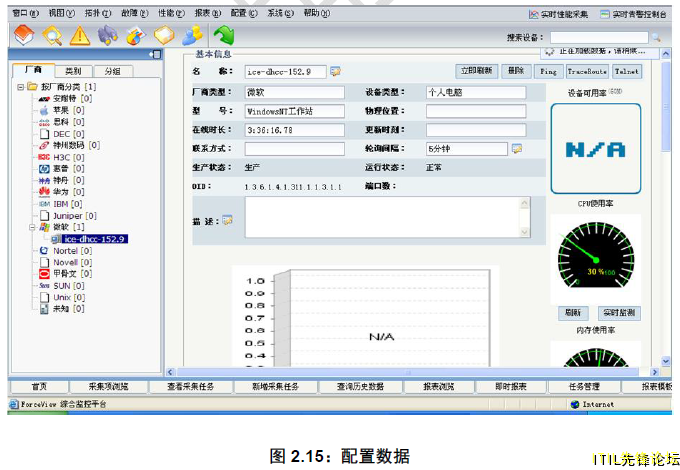Open 配置 menu
The height and width of the screenshot is (470, 680).
pos(244,13)
